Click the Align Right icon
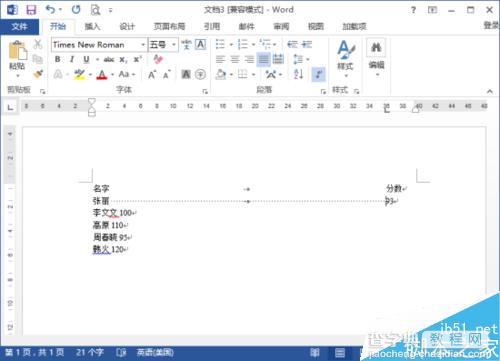 point(249,59)
